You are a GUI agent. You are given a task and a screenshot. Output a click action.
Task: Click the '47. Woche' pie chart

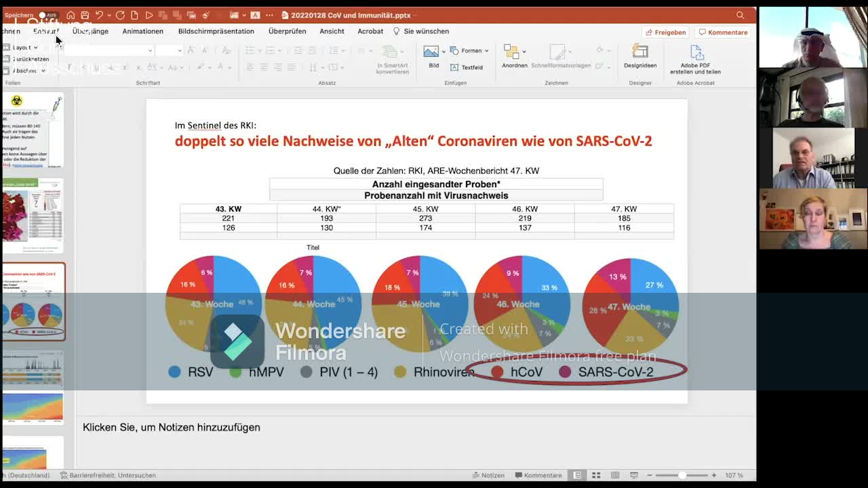tap(630, 306)
